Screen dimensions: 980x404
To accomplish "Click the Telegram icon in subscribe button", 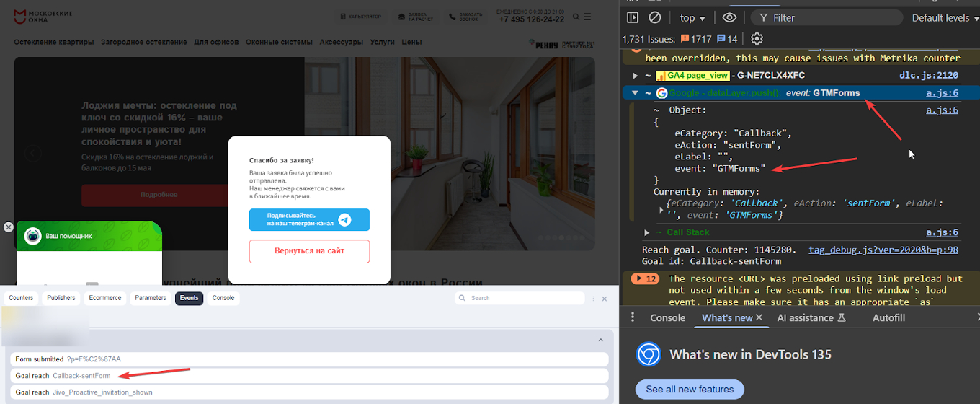I will [344, 220].
